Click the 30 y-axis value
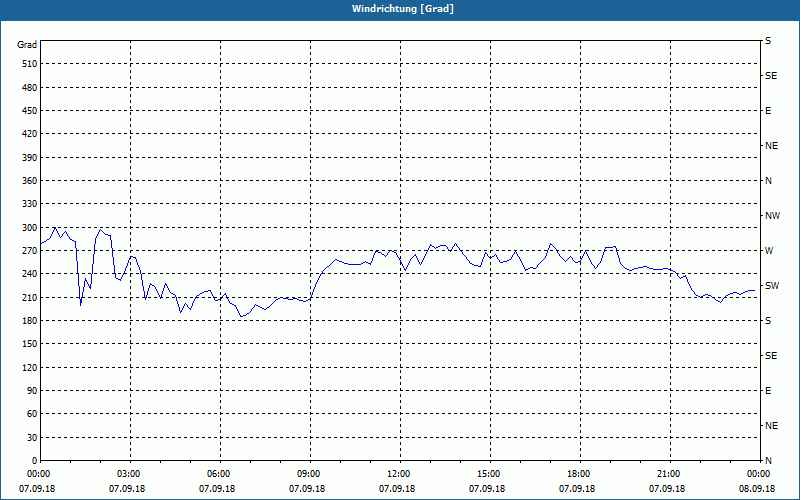Screen dimensions: 800x500 pos(32,438)
